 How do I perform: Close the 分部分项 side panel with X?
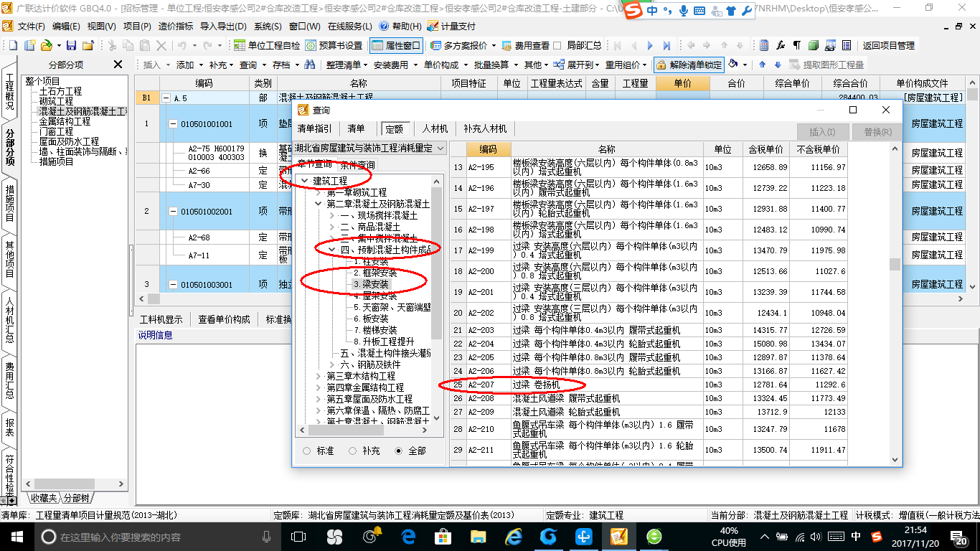point(118,65)
